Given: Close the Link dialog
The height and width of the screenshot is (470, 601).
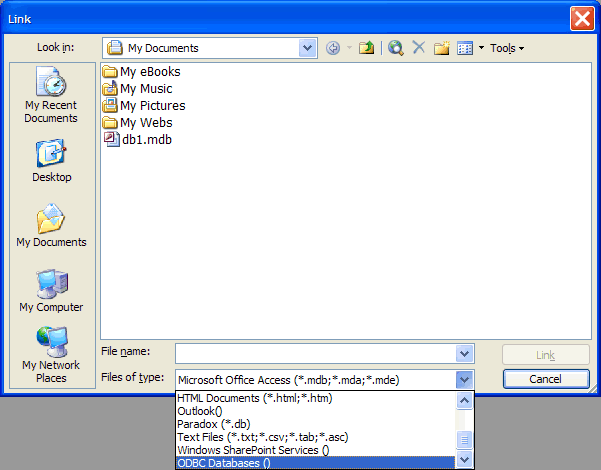Looking at the screenshot, I should click(x=582, y=18).
